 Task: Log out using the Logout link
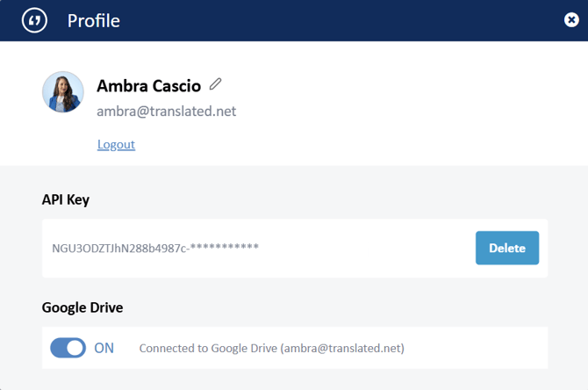[116, 144]
